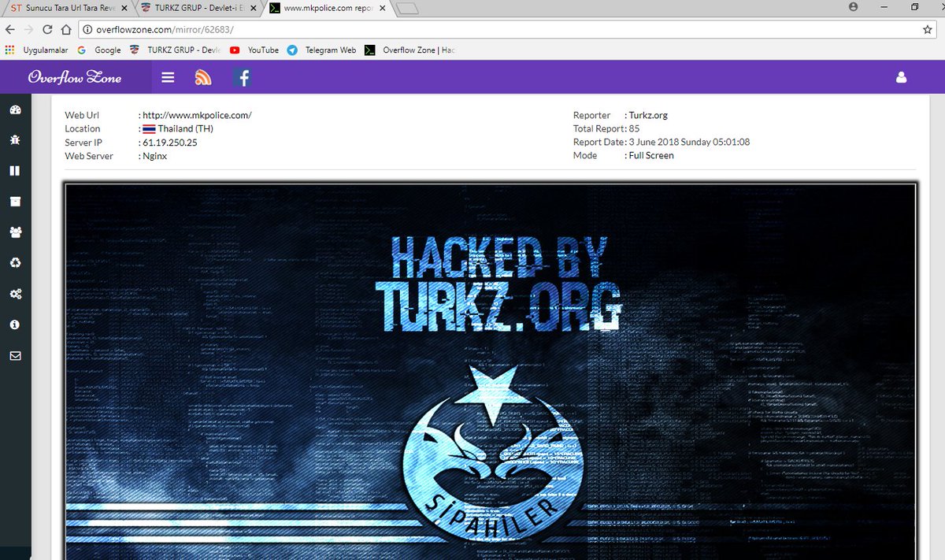
Task: Open the Telegram Web bookmark
Action: (x=321, y=50)
